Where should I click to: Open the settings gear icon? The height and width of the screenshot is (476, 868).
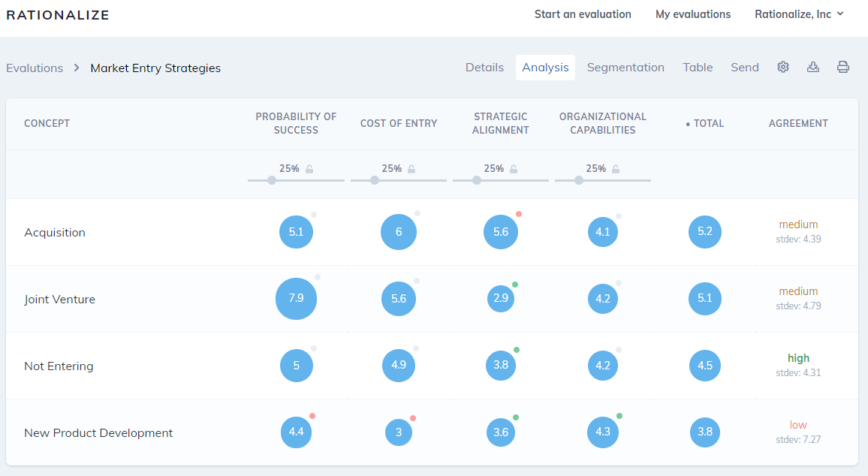[782, 67]
